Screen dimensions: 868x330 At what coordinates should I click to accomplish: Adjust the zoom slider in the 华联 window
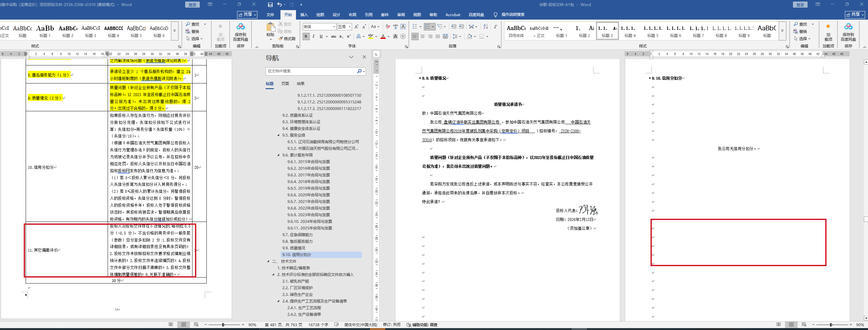point(831,325)
